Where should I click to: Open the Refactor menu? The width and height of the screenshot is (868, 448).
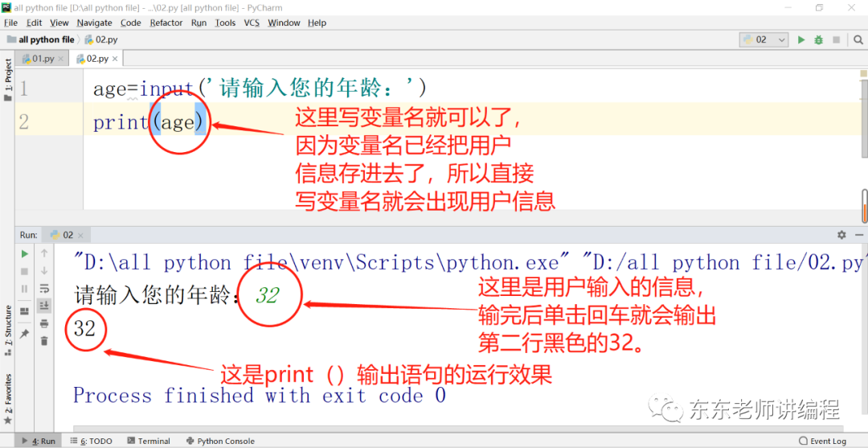166,23
